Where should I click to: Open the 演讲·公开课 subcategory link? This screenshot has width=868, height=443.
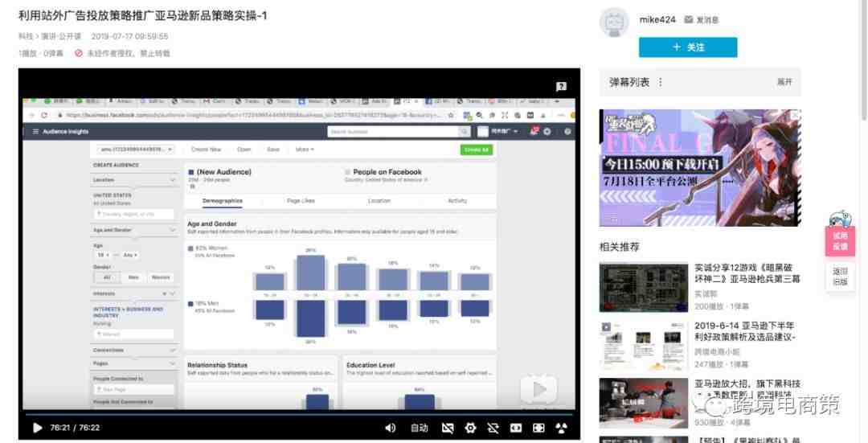(61, 36)
